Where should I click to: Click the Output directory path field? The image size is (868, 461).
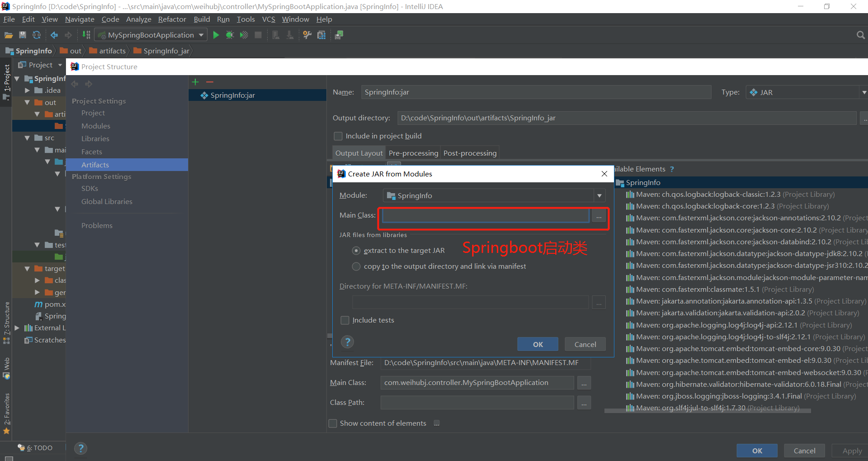click(627, 118)
